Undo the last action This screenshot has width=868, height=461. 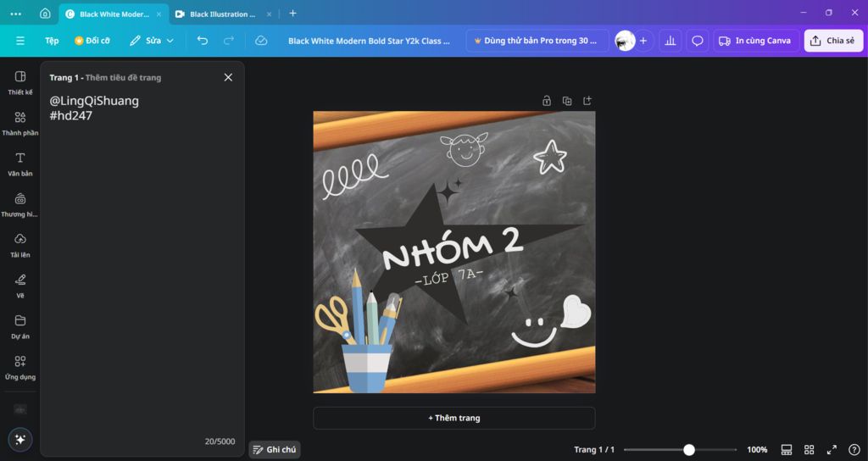click(x=203, y=41)
